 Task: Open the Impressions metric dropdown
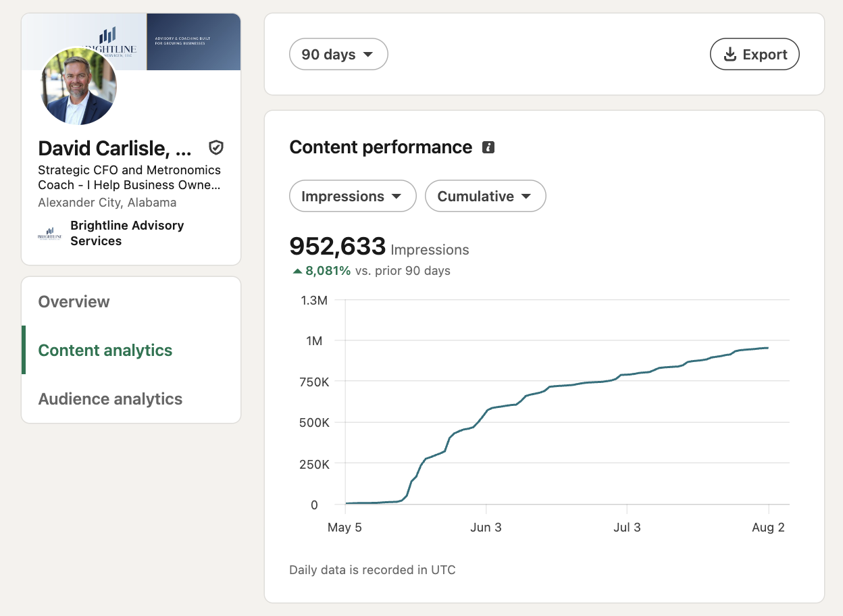coord(353,196)
